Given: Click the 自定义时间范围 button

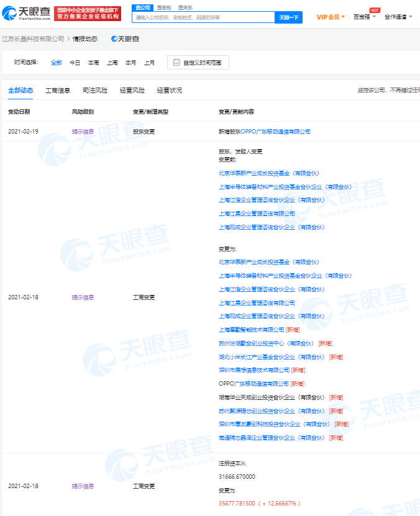Looking at the screenshot, I should pos(198,62).
